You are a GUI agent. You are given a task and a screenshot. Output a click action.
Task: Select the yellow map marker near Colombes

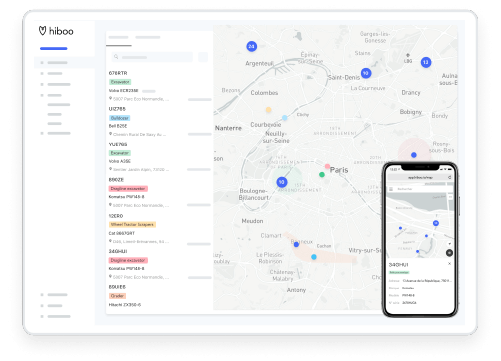click(x=268, y=109)
